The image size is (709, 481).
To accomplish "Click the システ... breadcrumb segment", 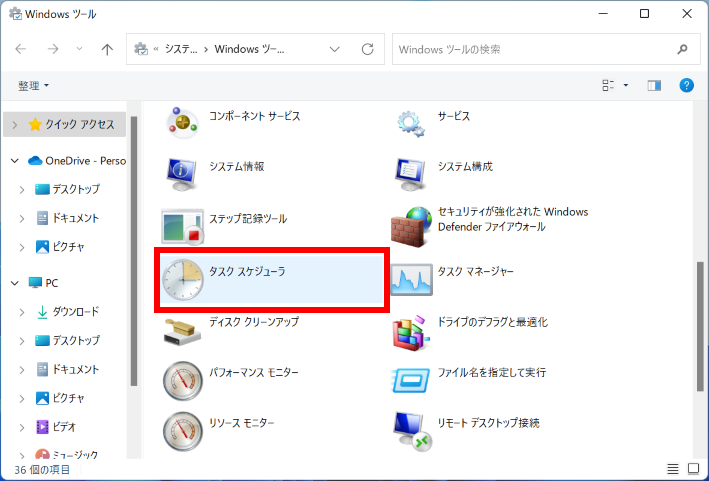I will coord(181,49).
